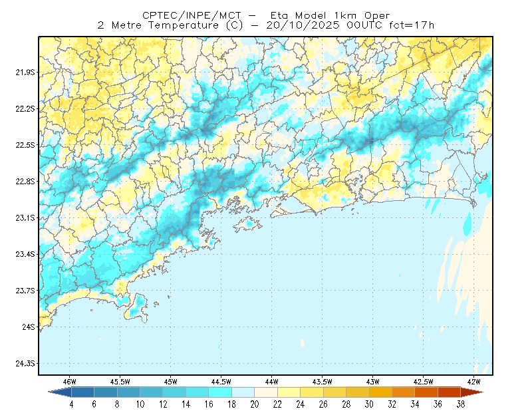Select the 28–30 °C orange-yellow legend swatch
Screen dimensions: 532x411
point(358,392)
